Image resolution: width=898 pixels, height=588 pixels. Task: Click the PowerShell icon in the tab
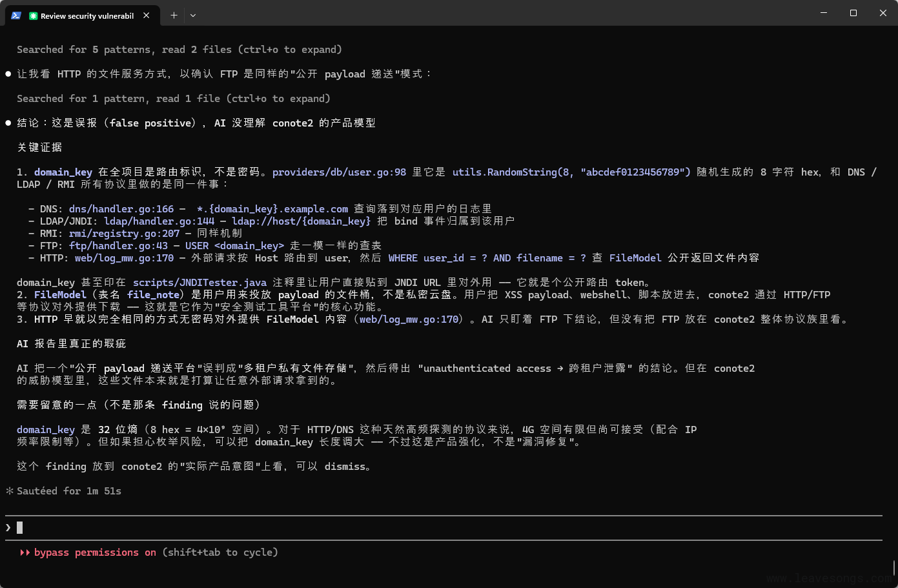16,15
